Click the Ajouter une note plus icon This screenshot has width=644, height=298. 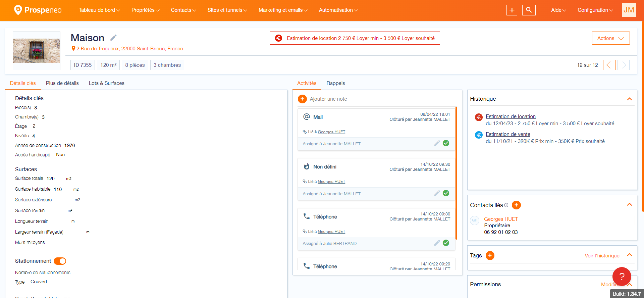pyautogui.click(x=302, y=99)
